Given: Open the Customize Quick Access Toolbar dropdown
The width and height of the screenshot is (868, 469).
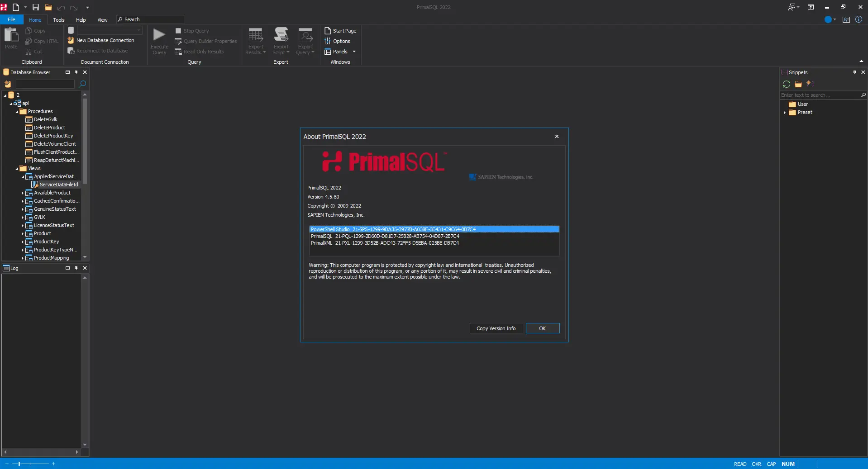Looking at the screenshot, I should click(x=87, y=7).
